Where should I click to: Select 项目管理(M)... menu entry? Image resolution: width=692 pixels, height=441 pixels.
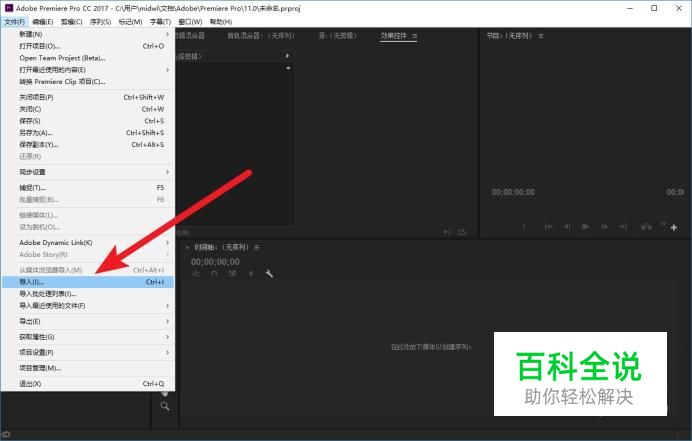[x=88, y=368]
